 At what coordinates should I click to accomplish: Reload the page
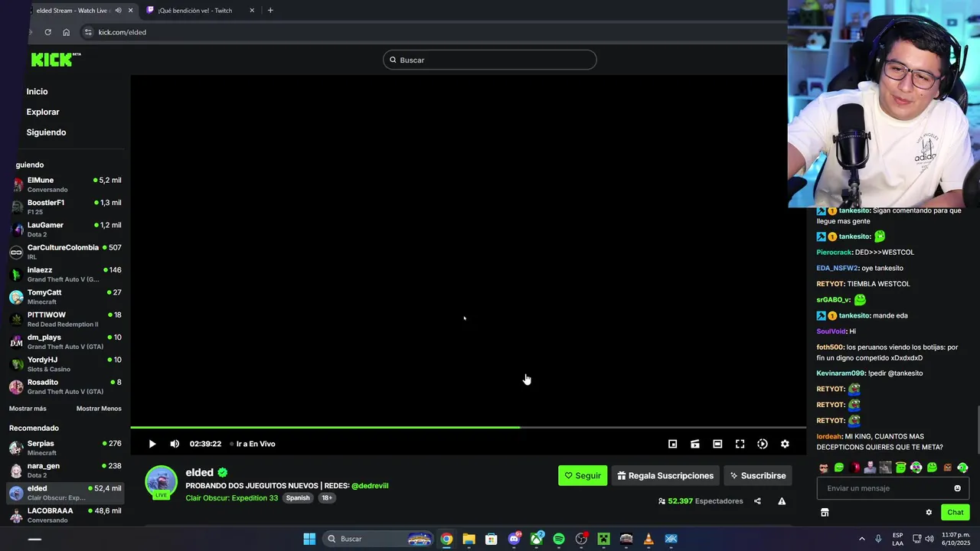pyautogui.click(x=47, y=32)
